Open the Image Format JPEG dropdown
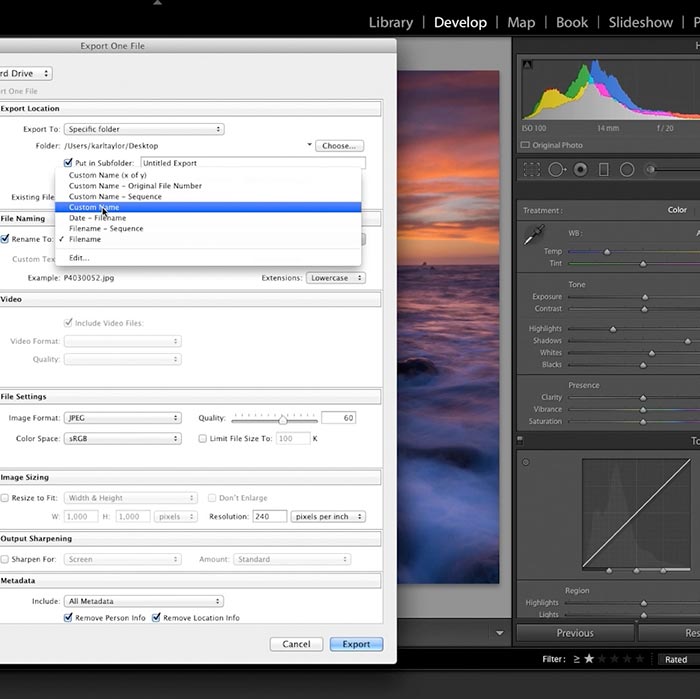Viewport: 700px width, 699px height. [123, 418]
